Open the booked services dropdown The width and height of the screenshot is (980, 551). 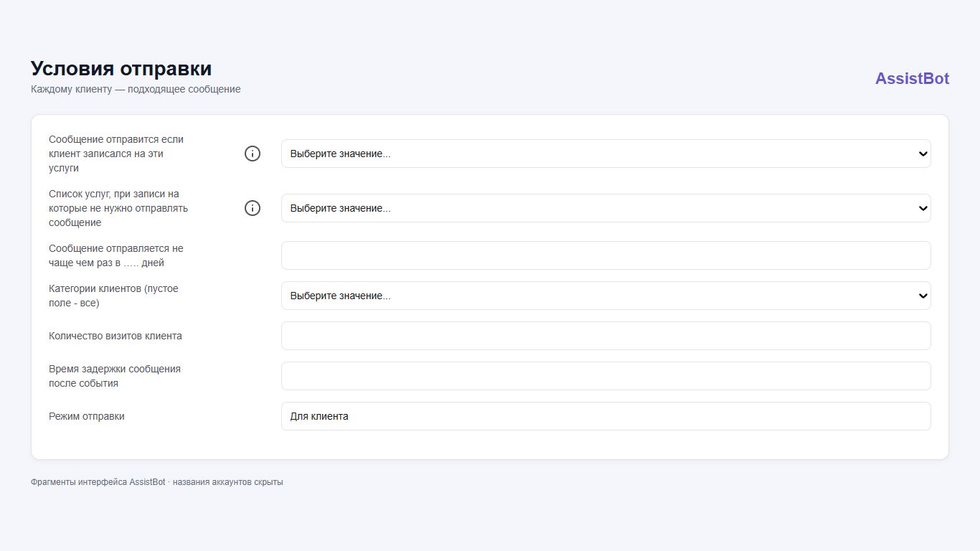coord(606,154)
